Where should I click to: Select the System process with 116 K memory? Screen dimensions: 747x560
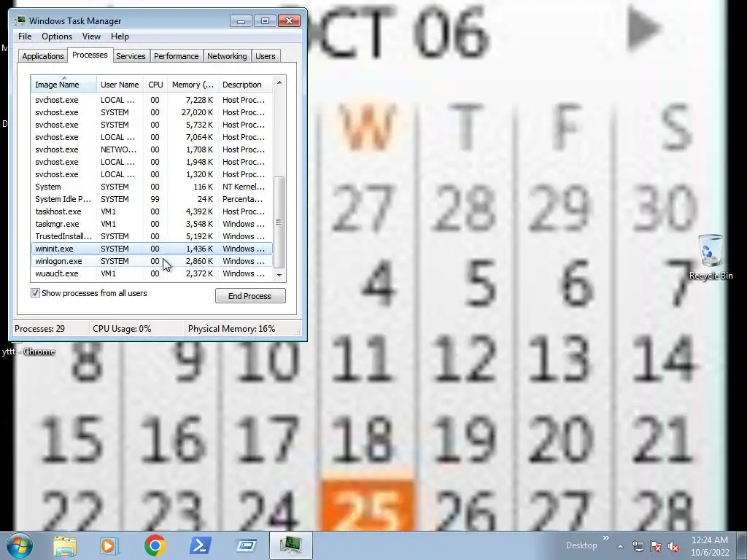[x=152, y=187]
